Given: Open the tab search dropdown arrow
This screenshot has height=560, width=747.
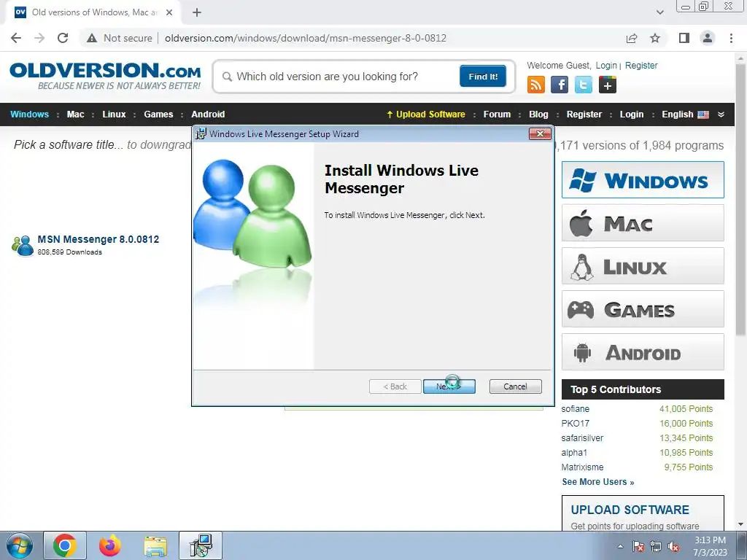Looking at the screenshot, I should 659,12.
